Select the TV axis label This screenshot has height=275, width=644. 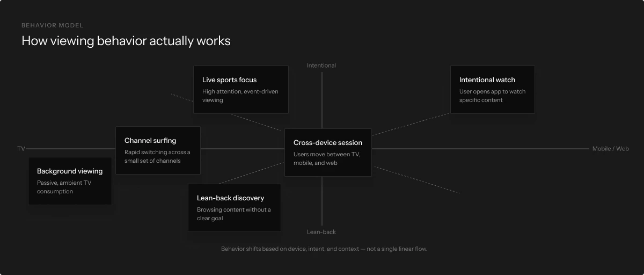[x=21, y=149]
